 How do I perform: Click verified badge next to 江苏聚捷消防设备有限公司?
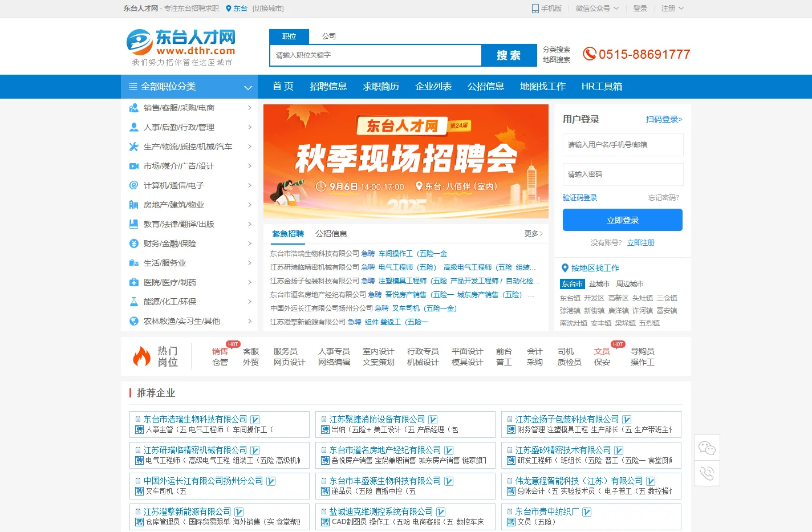pyautogui.click(x=433, y=420)
